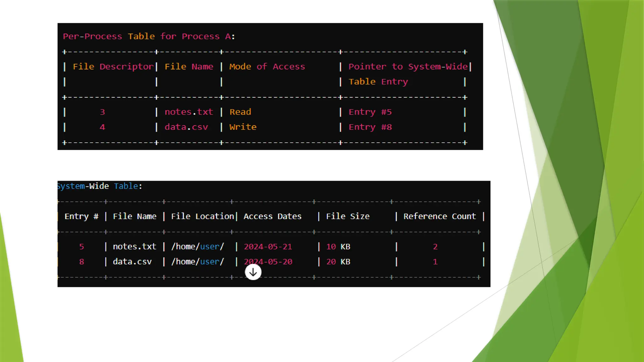
Task: Click the date 2024-05-21
Action: [268, 247]
